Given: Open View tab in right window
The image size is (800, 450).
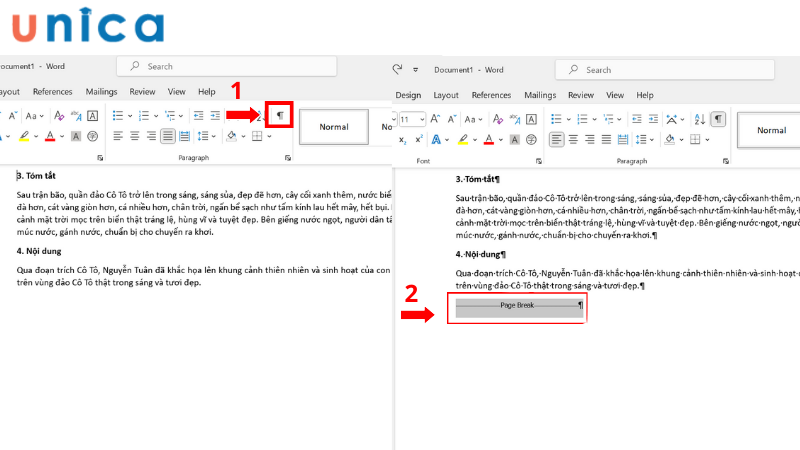Looking at the screenshot, I should [615, 95].
